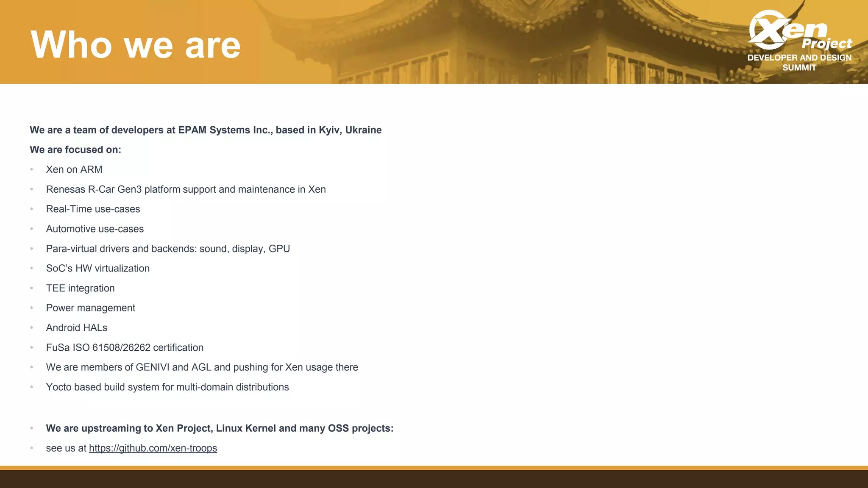Click the 'Developer and Design Summit' caption
This screenshot has height=488, width=868.
coord(799,63)
